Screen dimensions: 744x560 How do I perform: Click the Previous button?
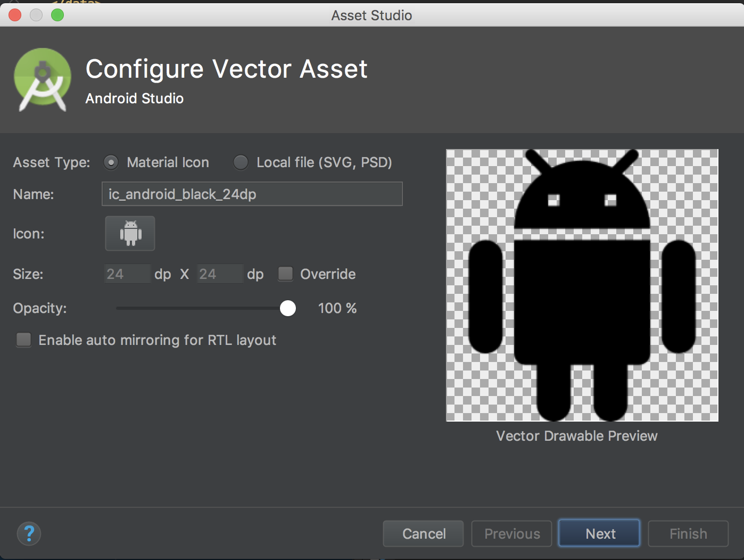coord(511,533)
